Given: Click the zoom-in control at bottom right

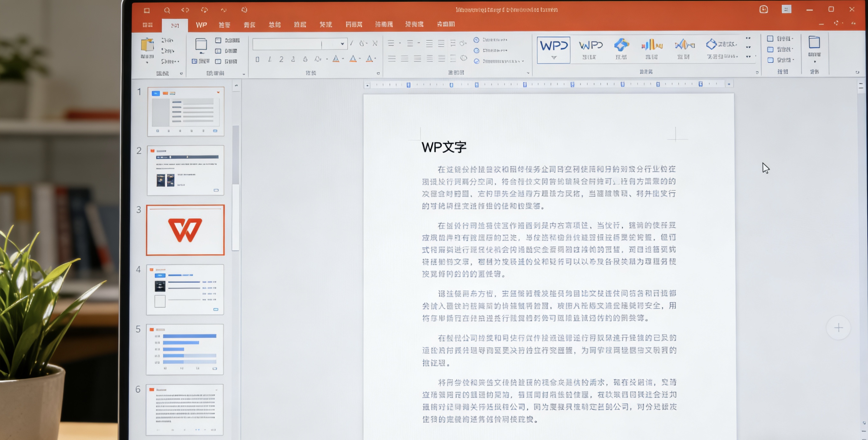Looking at the screenshot, I should (x=838, y=327).
